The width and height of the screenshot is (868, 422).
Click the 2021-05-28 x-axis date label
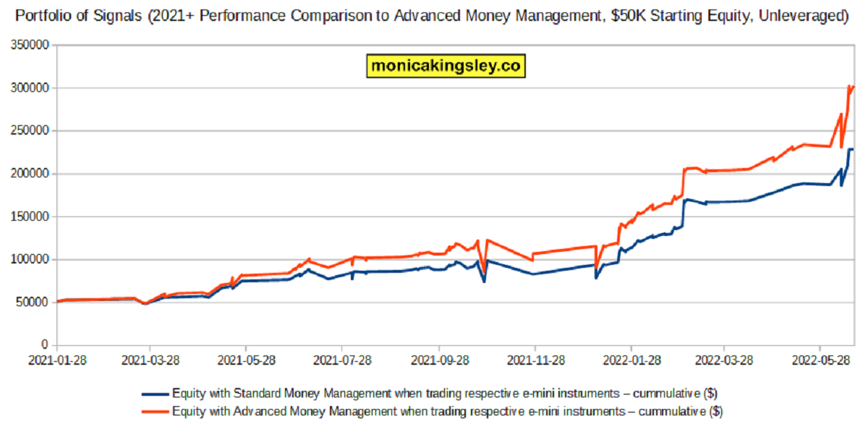coord(246,360)
